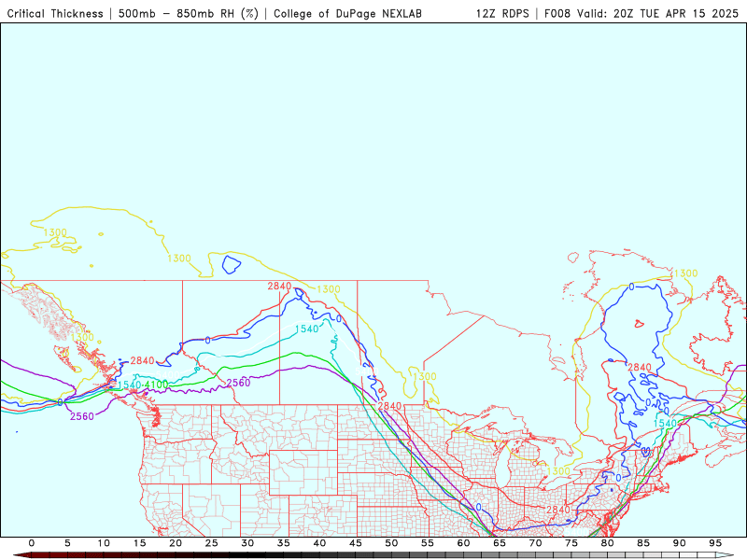747x560 pixels.
Task: Click the '25' tick on the color scale
Action: coord(212,543)
